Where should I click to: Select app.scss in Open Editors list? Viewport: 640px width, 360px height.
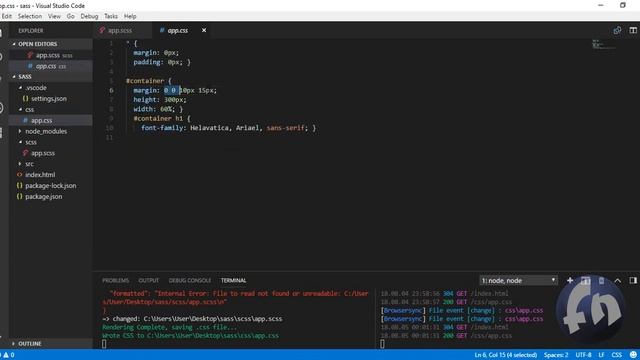pyautogui.click(x=51, y=55)
